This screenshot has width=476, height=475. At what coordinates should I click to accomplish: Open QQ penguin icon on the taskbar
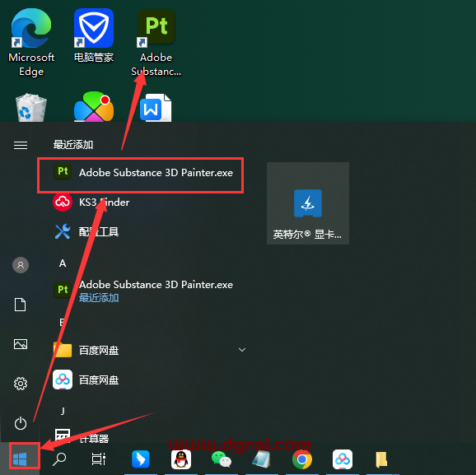(x=181, y=459)
